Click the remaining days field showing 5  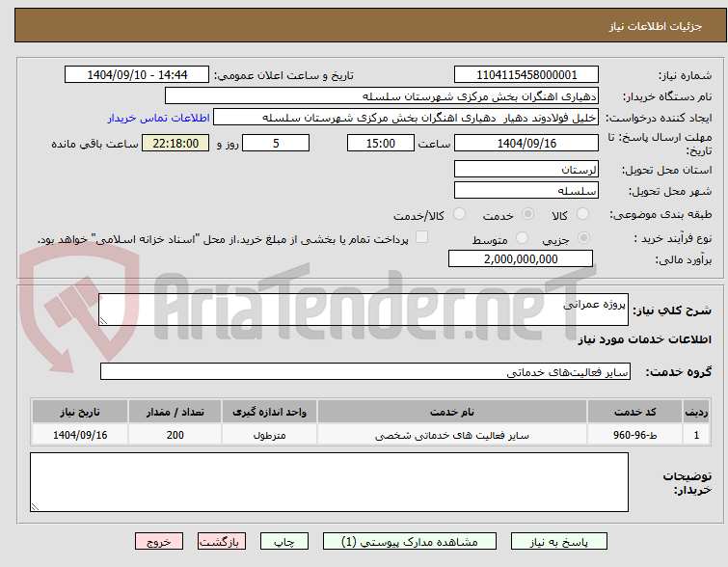[x=276, y=143]
